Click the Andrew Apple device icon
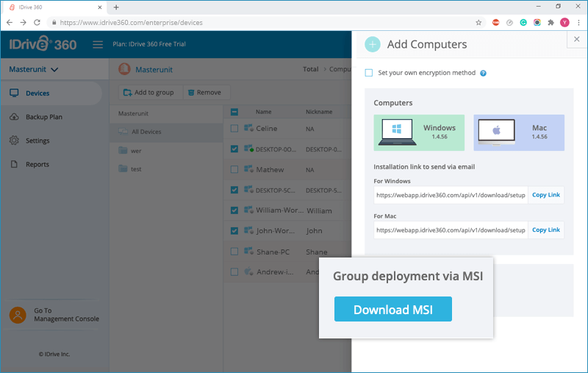This screenshot has width=588, height=373. pyautogui.click(x=248, y=271)
